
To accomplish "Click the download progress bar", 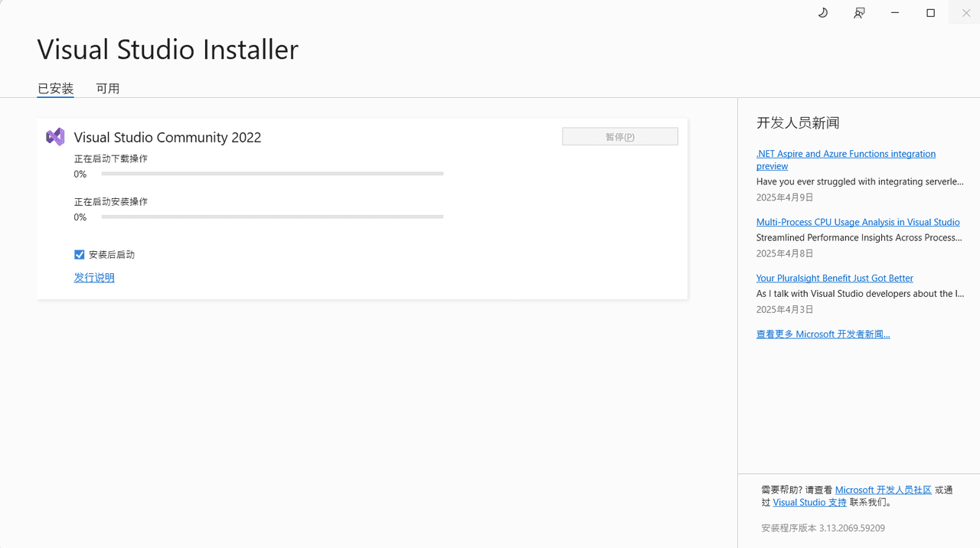I will [273, 174].
